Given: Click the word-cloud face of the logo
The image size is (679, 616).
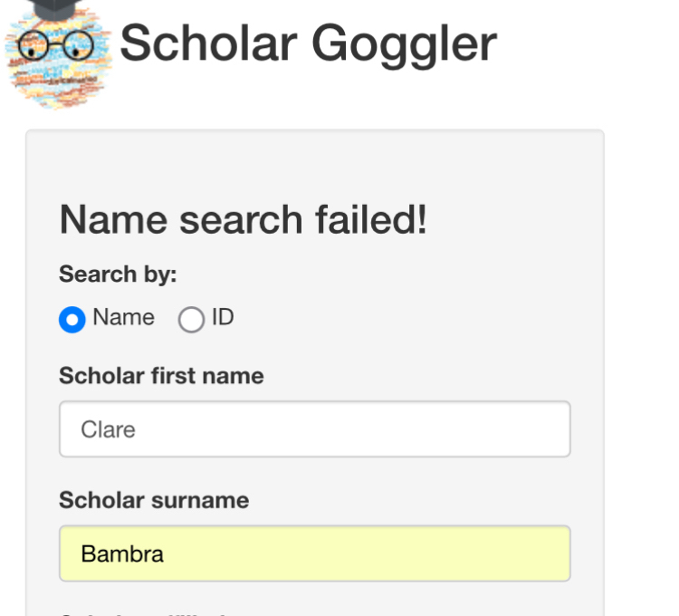Looking at the screenshot, I should click(x=56, y=80).
